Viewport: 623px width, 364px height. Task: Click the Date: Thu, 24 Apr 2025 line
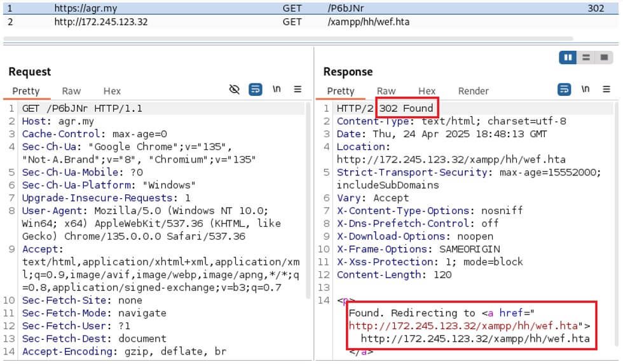[x=441, y=134]
